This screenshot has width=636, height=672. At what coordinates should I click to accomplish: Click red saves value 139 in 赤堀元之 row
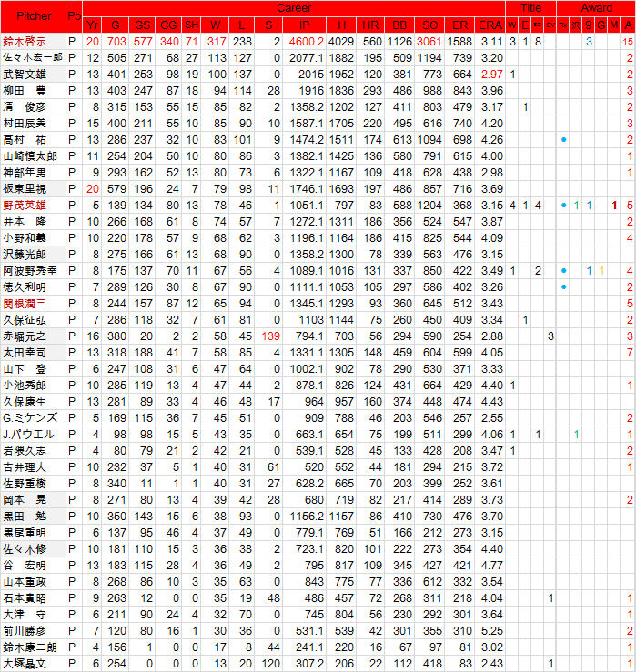(x=270, y=336)
